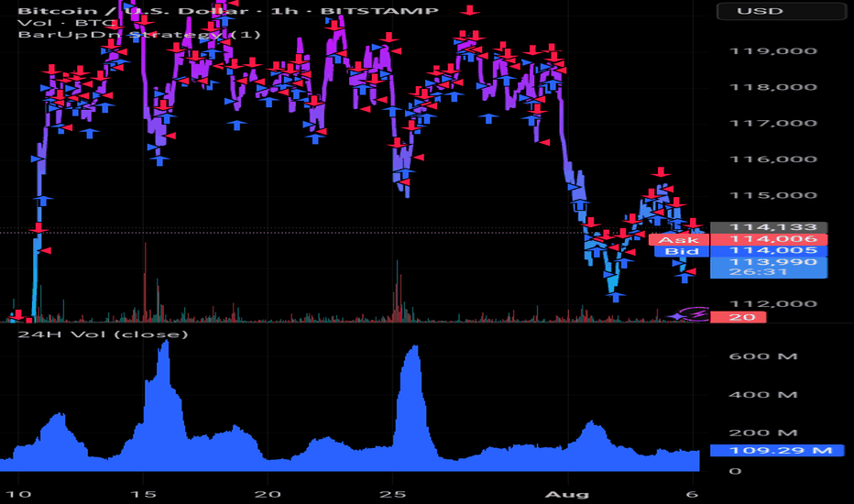Open the USD currency selector
Viewport: 854px width, 504px height.
pos(782,11)
